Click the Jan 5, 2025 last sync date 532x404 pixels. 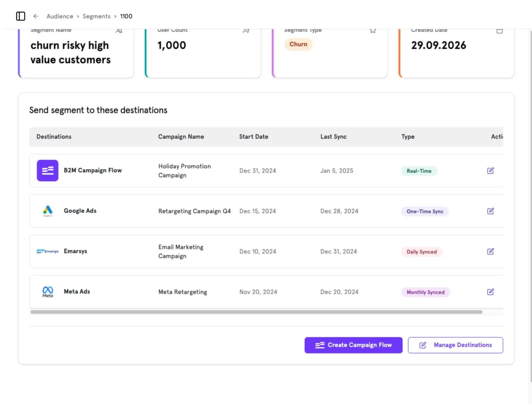point(337,171)
